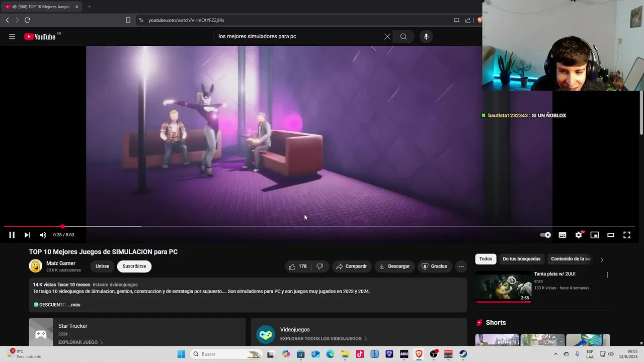Open a new browser tab

(x=89, y=7)
